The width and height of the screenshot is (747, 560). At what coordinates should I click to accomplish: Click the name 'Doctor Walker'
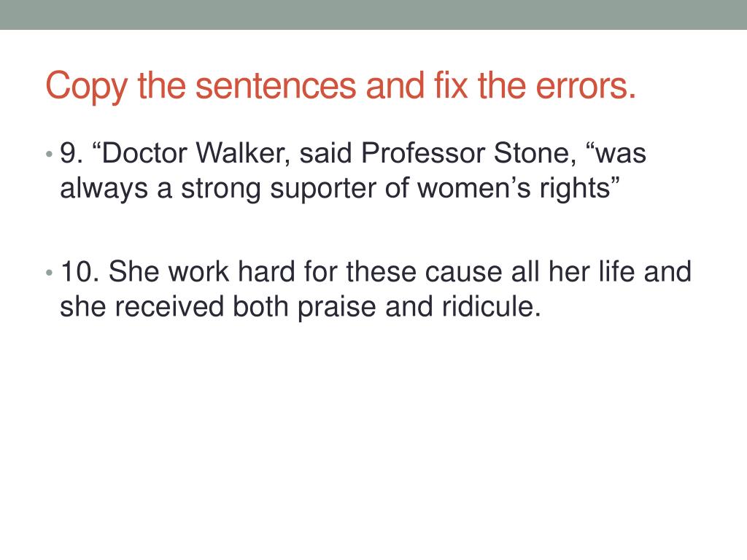(x=196, y=153)
